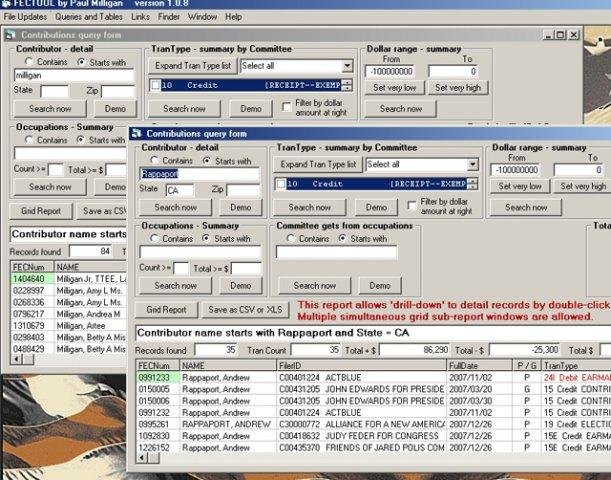Open the File Updates menu
This screenshot has width=611, height=480.
click(x=25, y=17)
